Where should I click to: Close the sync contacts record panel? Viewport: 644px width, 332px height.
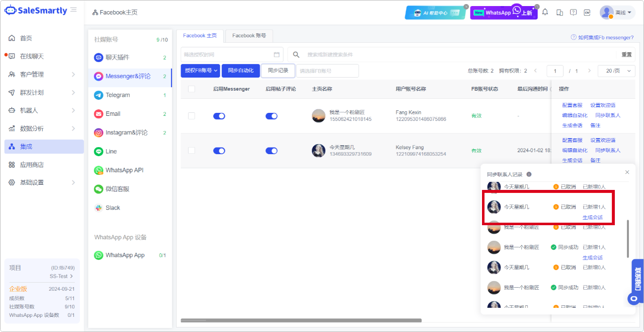pos(627,172)
